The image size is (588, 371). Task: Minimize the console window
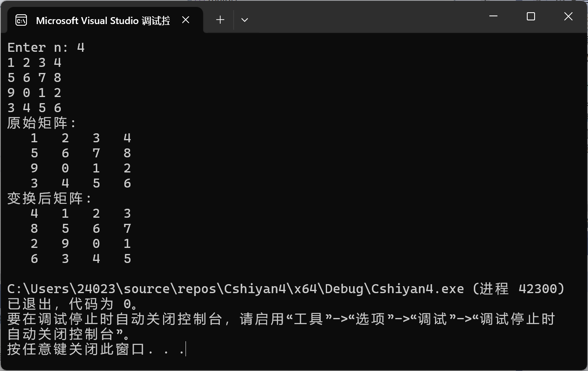coord(493,16)
